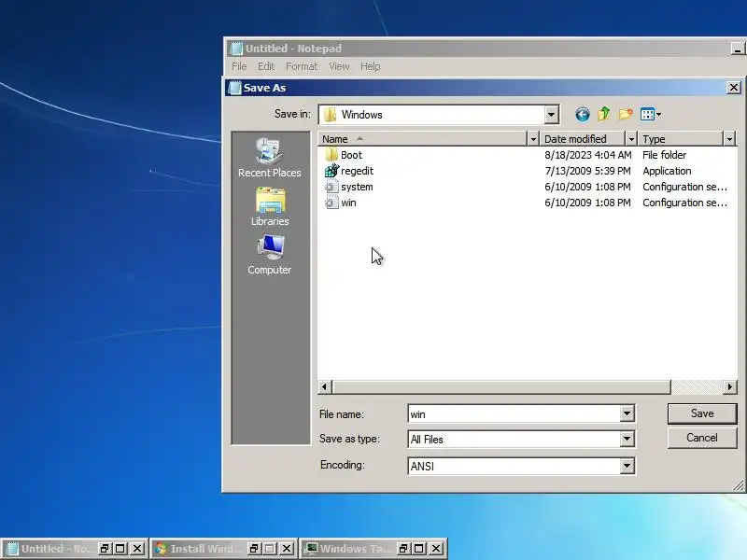This screenshot has height=560, width=747.
Task: Click the Windows folder icon in Save in
Action: pyautogui.click(x=330, y=115)
